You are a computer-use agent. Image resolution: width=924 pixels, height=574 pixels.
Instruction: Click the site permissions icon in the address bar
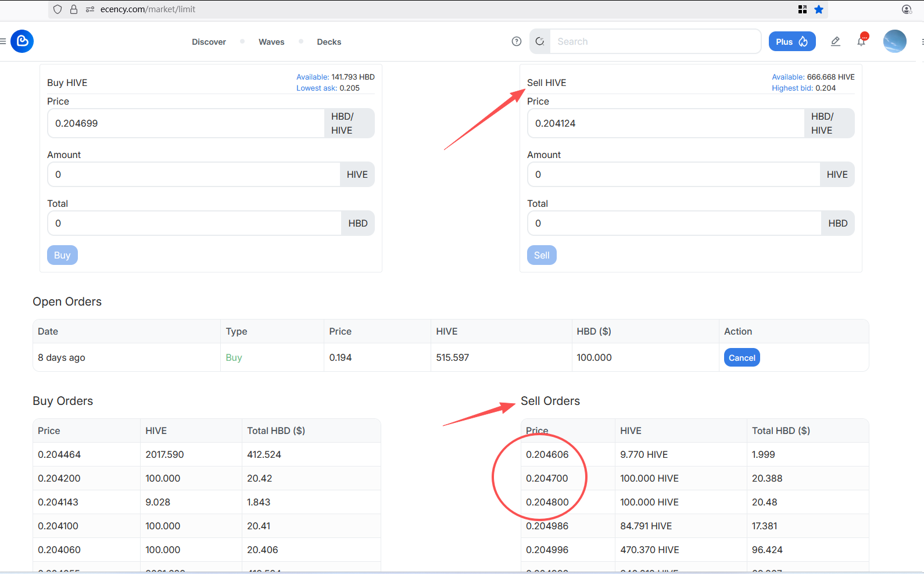(x=90, y=9)
